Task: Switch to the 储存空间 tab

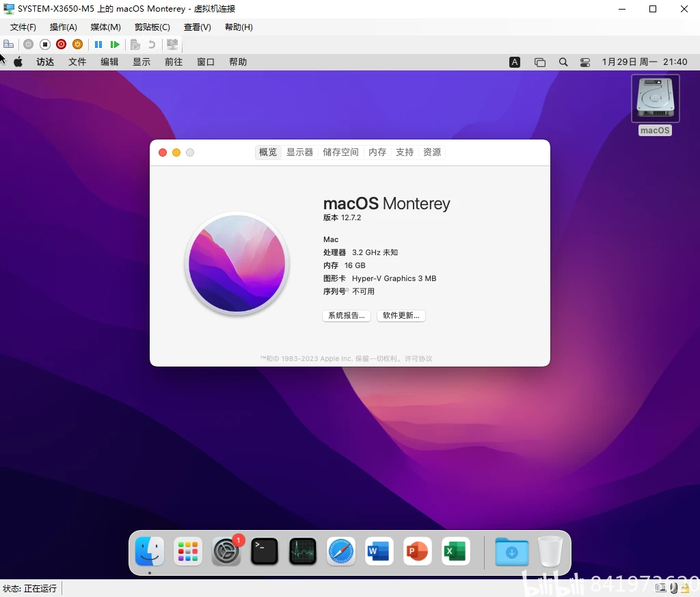Action: tap(341, 152)
